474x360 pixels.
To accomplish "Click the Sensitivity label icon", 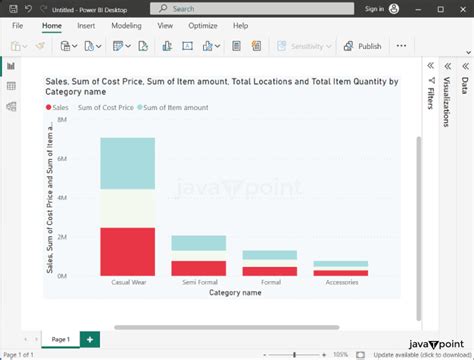I will [282, 46].
